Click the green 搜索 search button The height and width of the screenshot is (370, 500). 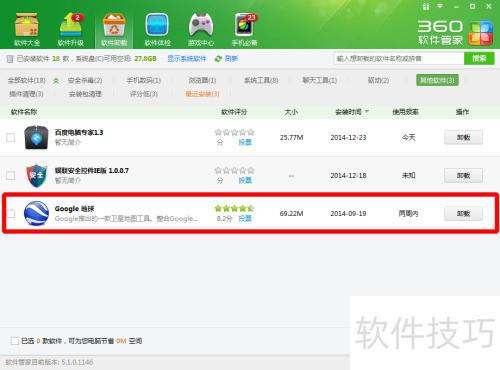pos(479,59)
